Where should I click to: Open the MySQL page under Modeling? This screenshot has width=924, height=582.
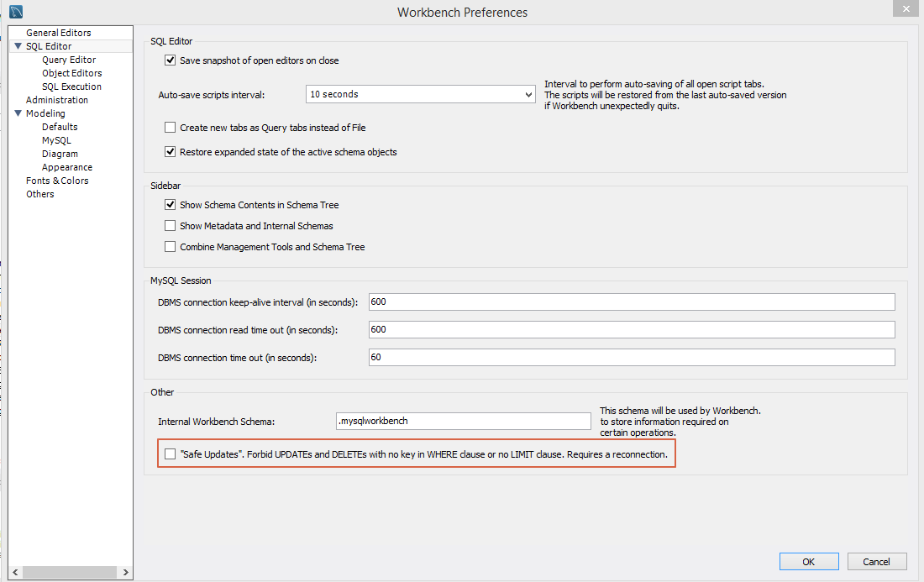click(56, 140)
